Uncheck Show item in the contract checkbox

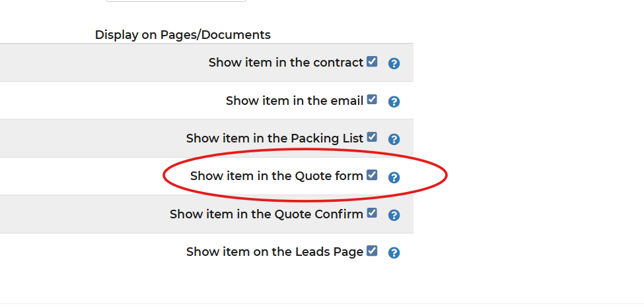tap(372, 62)
